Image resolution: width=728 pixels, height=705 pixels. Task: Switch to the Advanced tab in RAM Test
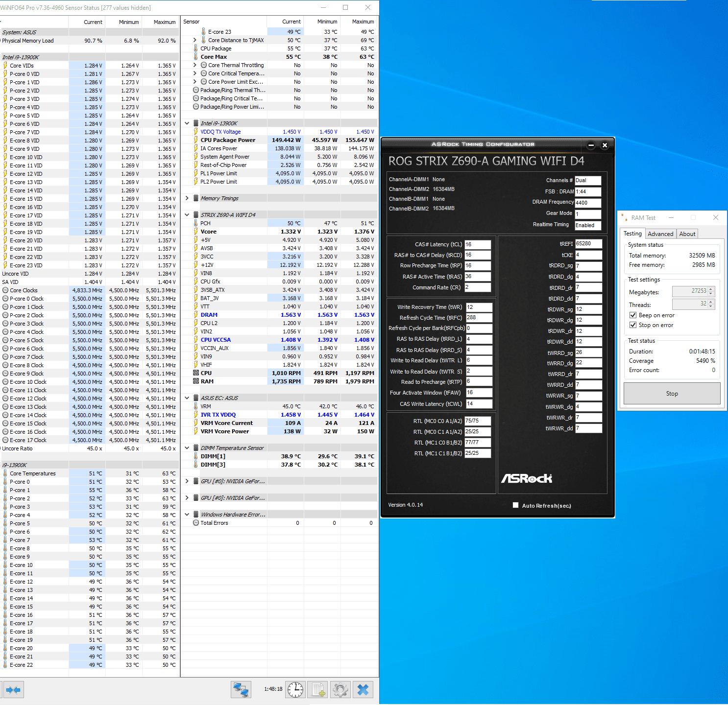[660, 234]
